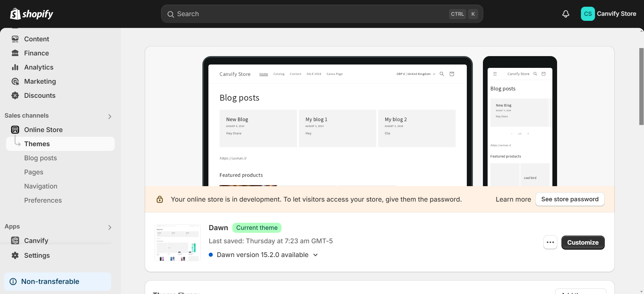Click next arrow in mobile blog pager
The height and width of the screenshot is (294, 644).
(528, 134)
